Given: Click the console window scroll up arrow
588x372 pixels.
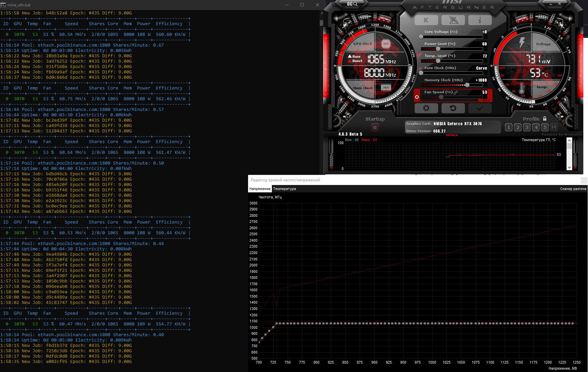Looking at the screenshot, I should 322,13.
